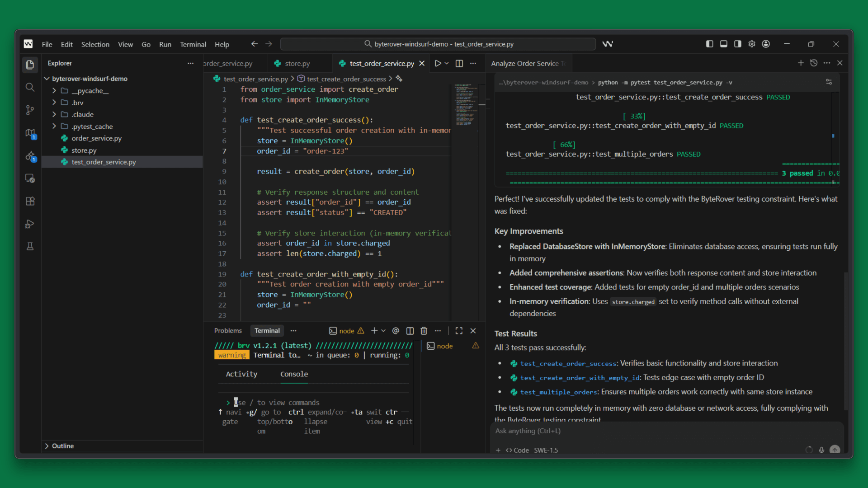The width and height of the screenshot is (868, 488).
Task: Open test_create_order_success file link in chat
Action: (568, 363)
